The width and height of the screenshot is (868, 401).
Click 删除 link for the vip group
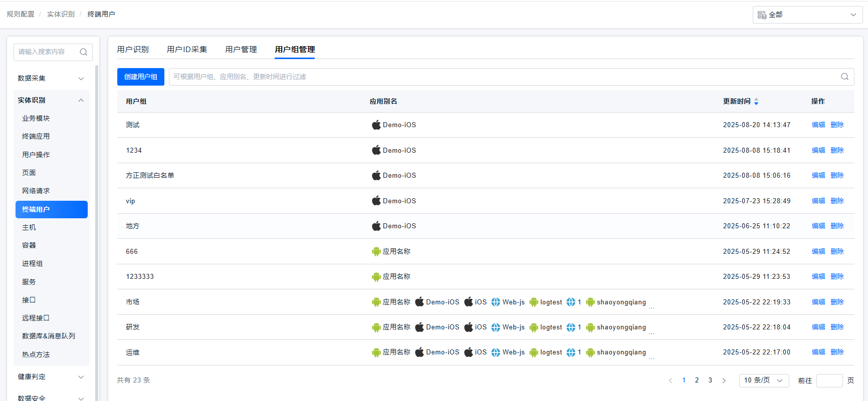(837, 201)
